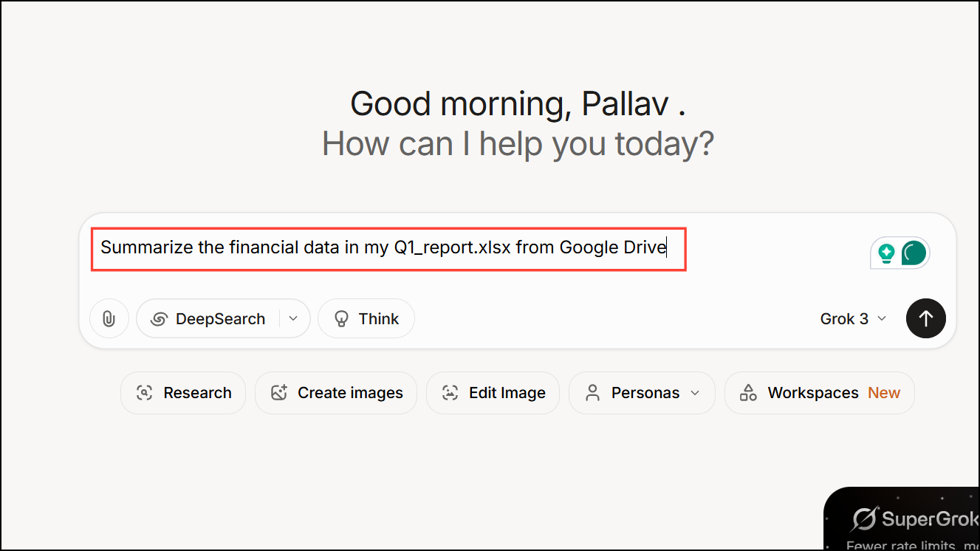
Task: Attach a file using the paperclip icon
Action: click(x=109, y=319)
